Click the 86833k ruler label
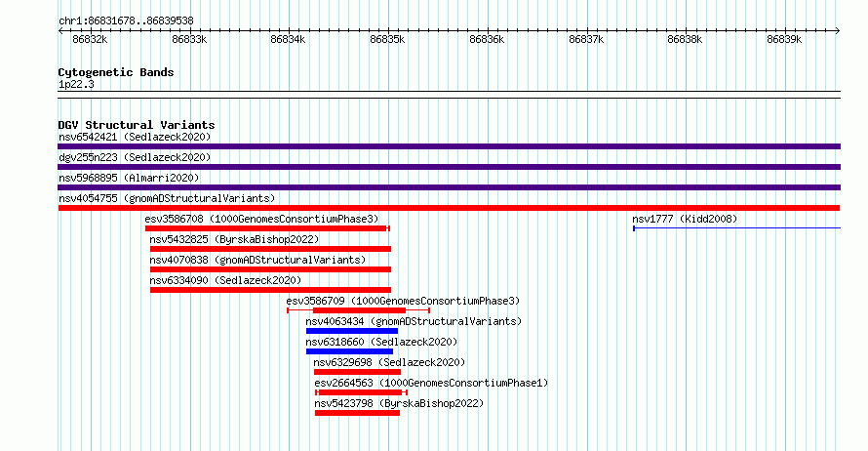This screenshot has width=868, height=451. coord(189,40)
